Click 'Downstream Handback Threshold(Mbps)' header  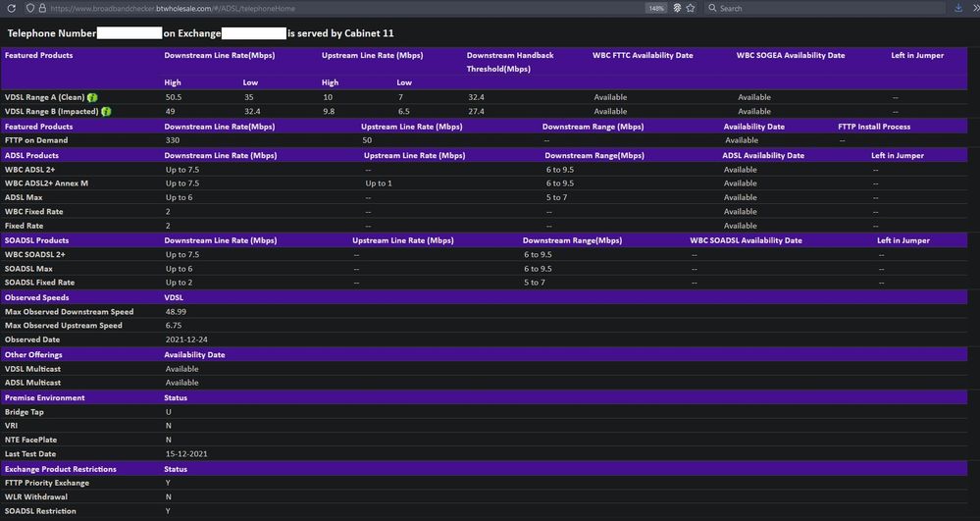(510, 62)
